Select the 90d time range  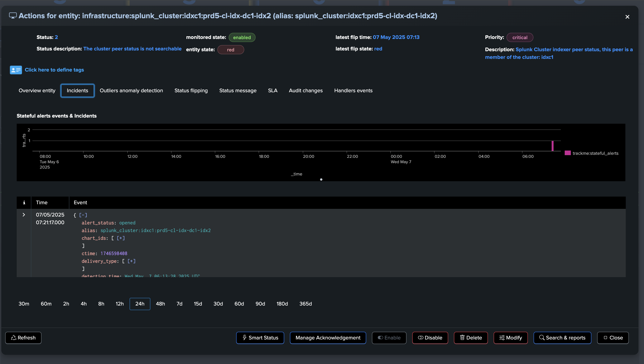point(260,304)
